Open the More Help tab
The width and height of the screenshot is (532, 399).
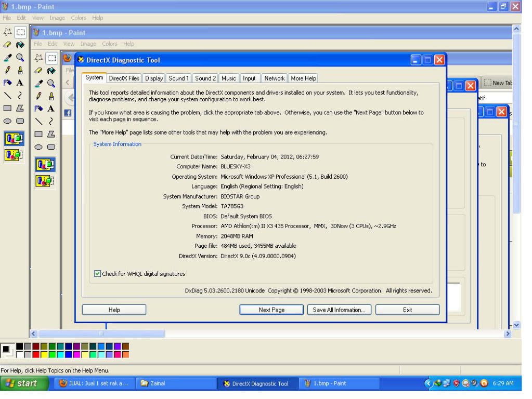coord(303,78)
